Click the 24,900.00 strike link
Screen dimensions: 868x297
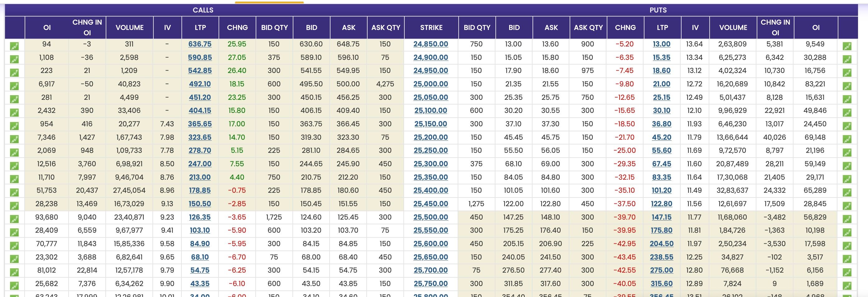(x=431, y=57)
